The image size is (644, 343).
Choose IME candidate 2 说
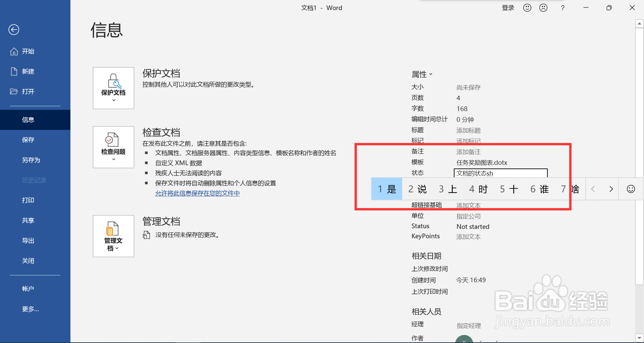point(417,189)
